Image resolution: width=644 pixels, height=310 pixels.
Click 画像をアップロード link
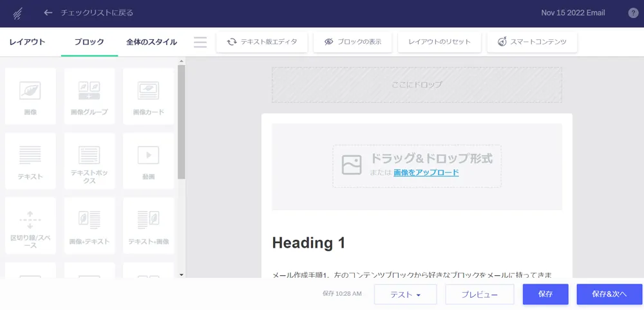point(426,172)
